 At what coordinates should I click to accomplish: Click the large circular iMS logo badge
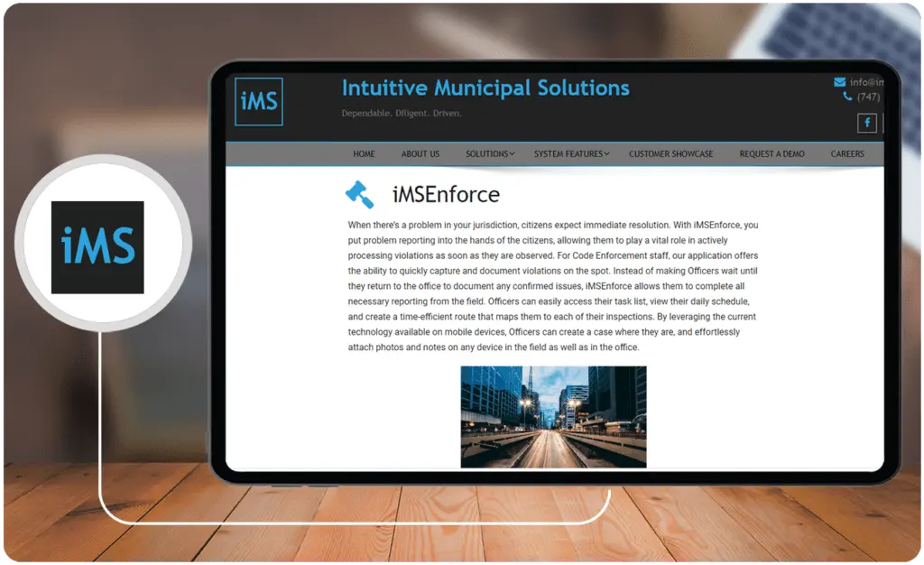[103, 243]
